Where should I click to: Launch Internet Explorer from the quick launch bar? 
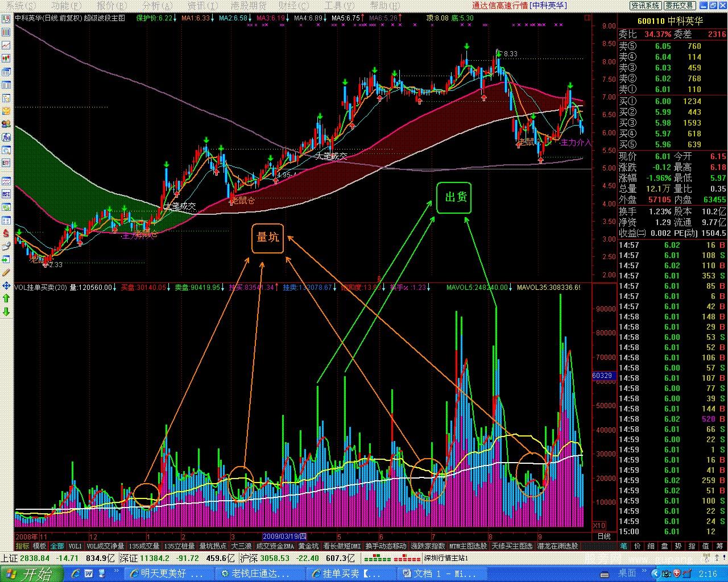click(76, 573)
